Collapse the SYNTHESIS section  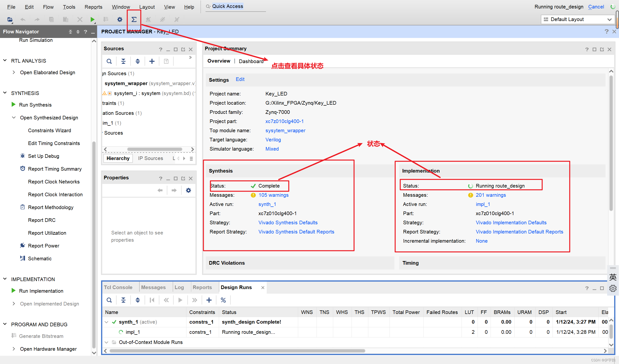tap(5, 93)
